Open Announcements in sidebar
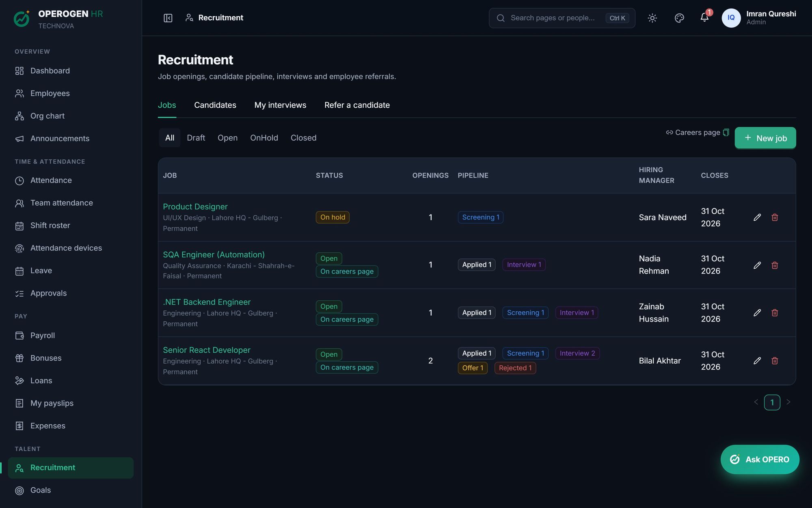 [x=71, y=139]
